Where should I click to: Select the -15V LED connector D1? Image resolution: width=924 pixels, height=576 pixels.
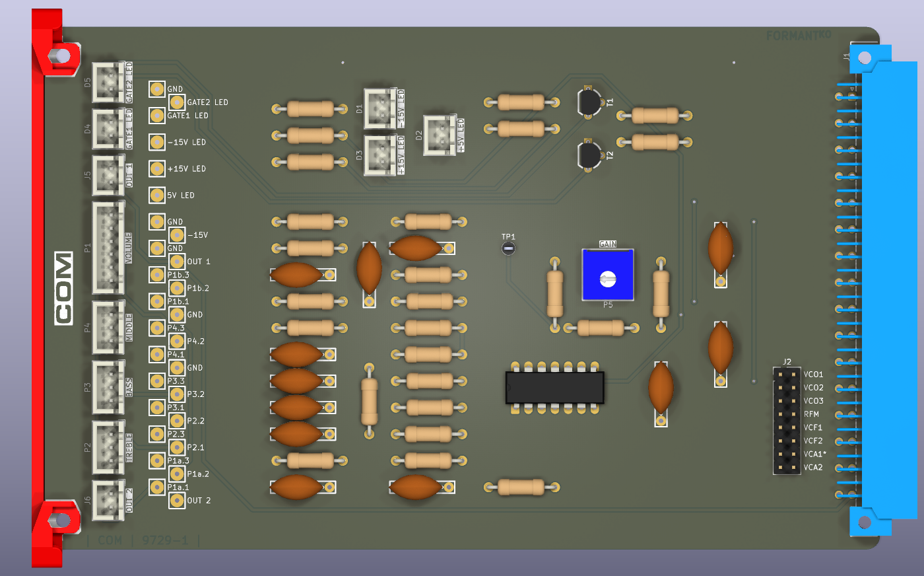[380, 108]
